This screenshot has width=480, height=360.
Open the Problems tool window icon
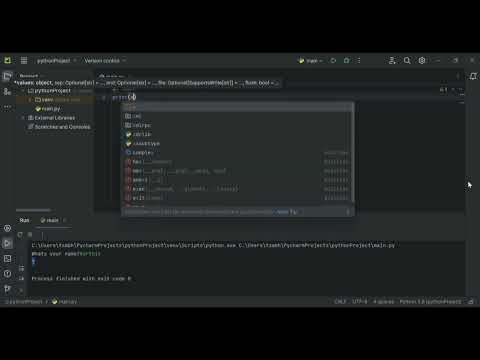pos(7,274)
